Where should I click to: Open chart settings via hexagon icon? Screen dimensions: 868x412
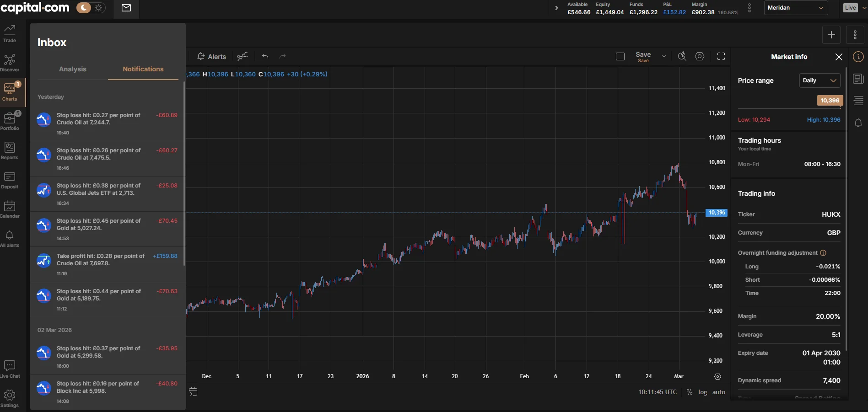coord(699,56)
